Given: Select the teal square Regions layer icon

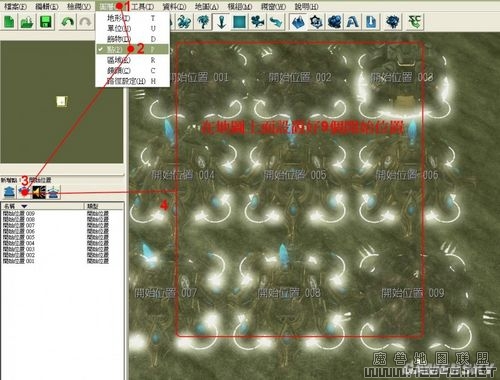Looking at the screenshot, I should [x=239, y=22].
